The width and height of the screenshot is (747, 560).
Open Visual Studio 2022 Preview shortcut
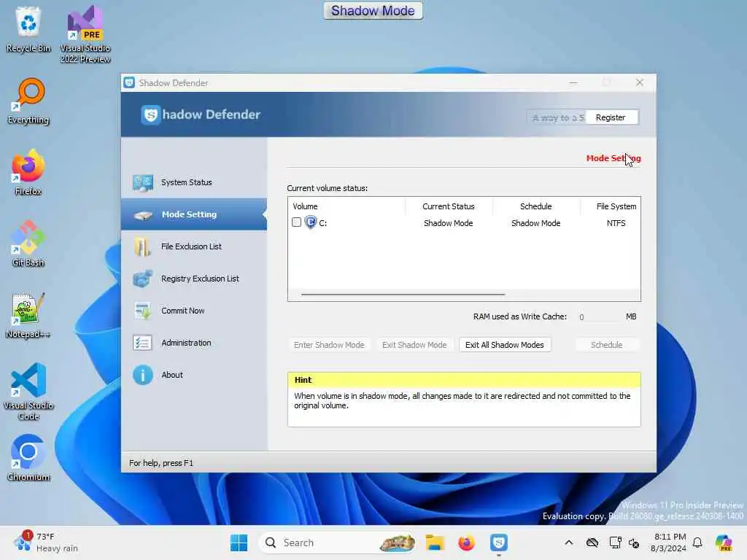coord(85,34)
